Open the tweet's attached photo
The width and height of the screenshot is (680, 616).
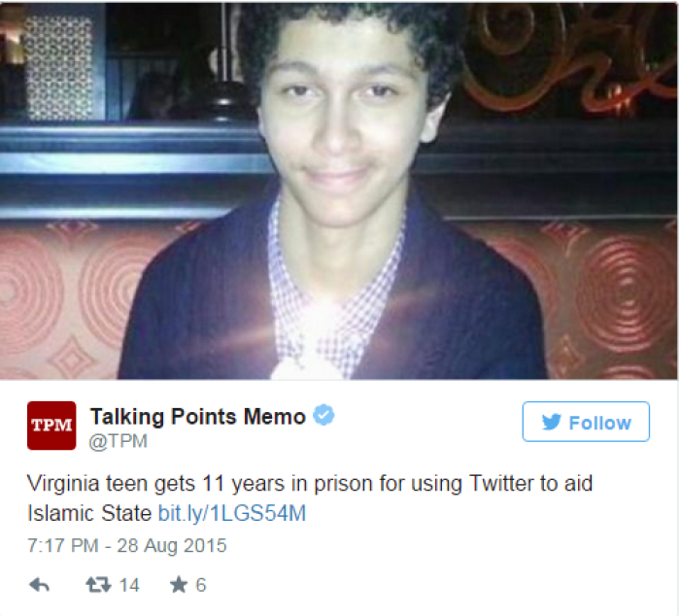point(339,190)
